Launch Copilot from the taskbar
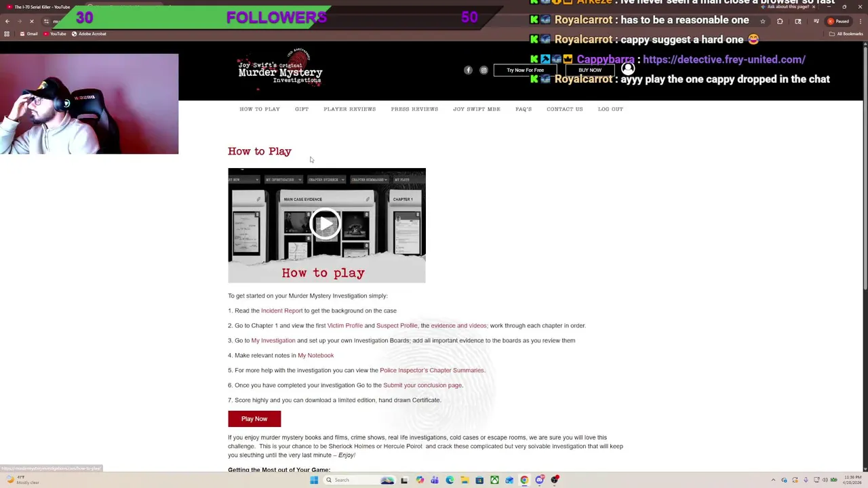The image size is (868, 488). pyautogui.click(x=420, y=480)
